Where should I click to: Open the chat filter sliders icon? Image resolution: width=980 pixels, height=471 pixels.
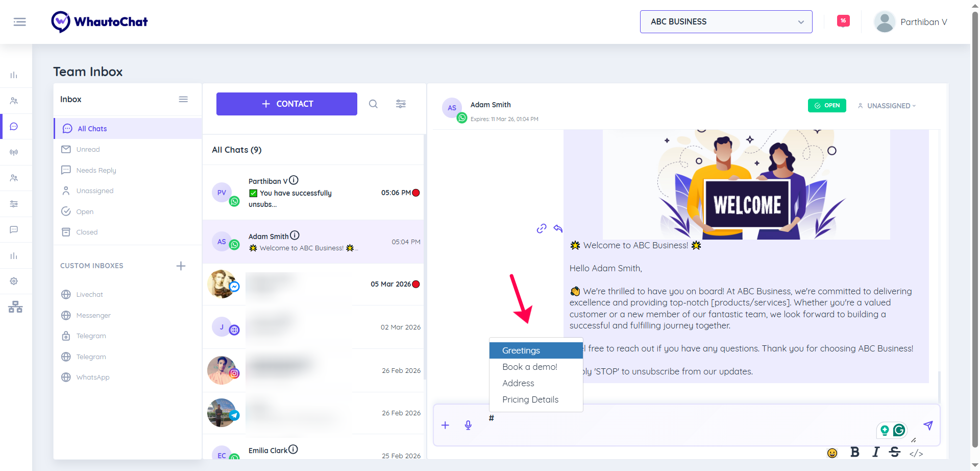point(401,104)
